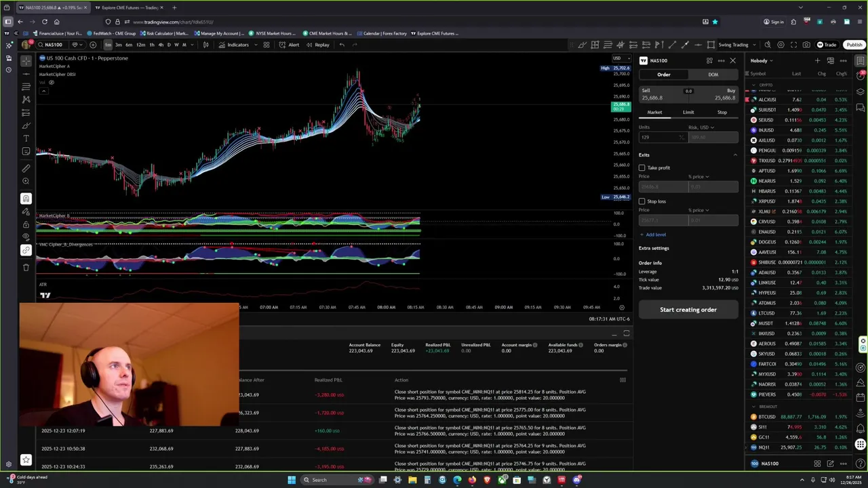Select the 1m timeframe
This screenshot has width=868, height=488.
point(108,45)
